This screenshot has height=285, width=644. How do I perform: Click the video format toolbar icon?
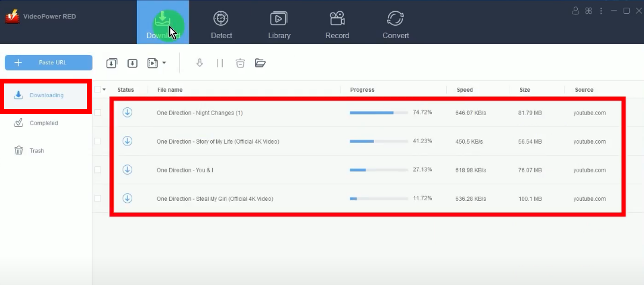click(153, 63)
